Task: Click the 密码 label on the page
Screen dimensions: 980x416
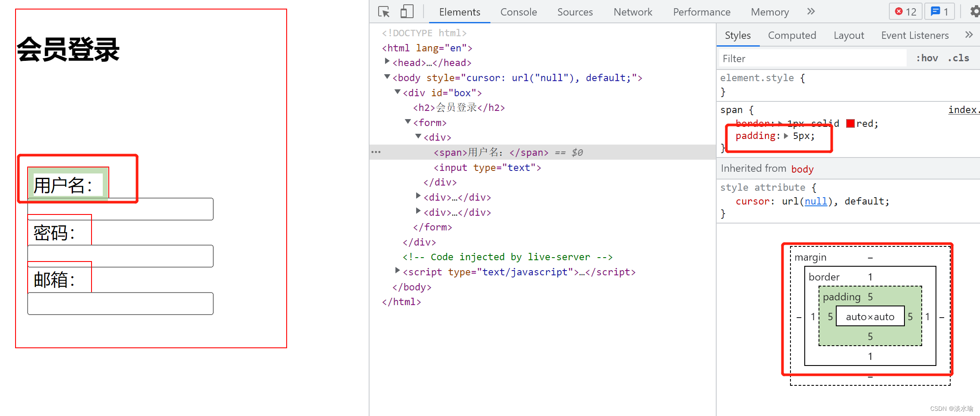Action: click(54, 233)
